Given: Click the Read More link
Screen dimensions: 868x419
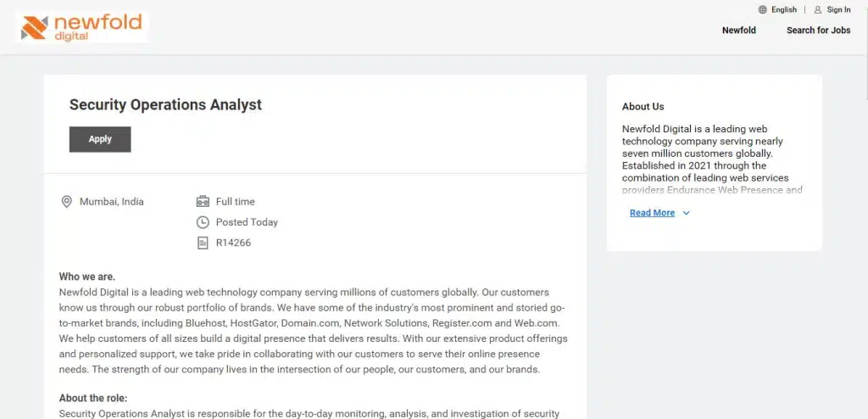Looking at the screenshot, I should (652, 213).
